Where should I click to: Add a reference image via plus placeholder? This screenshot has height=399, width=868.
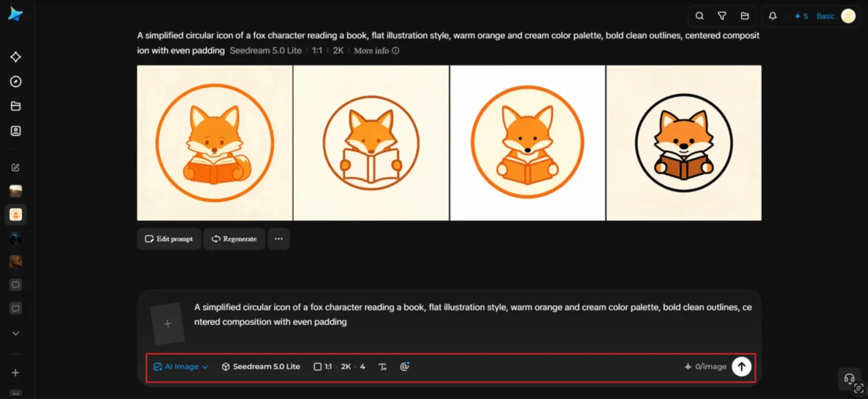tap(168, 324)
